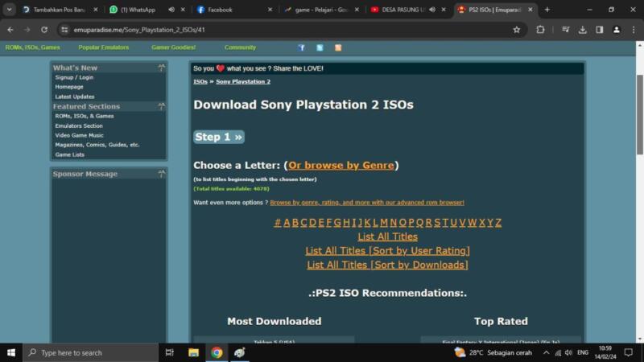Select letter M in alphabet list
Image resolution: width=644 pixels, height=362 pixels.
384,222
